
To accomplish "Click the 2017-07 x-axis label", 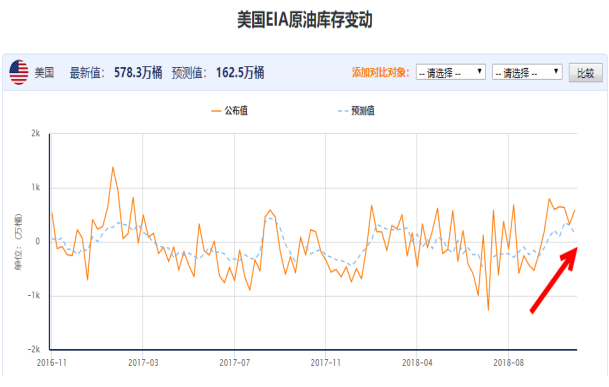I will click(235, 363).
